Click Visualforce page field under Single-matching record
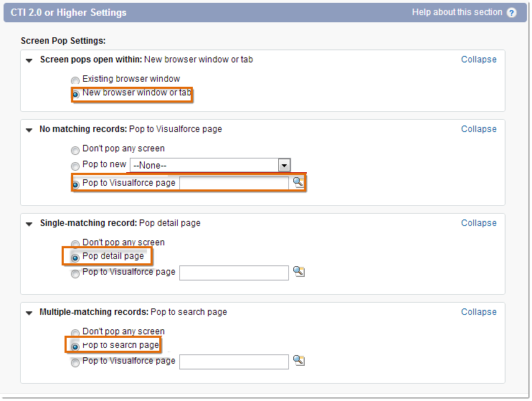532x401 pixels. [234, 273]
